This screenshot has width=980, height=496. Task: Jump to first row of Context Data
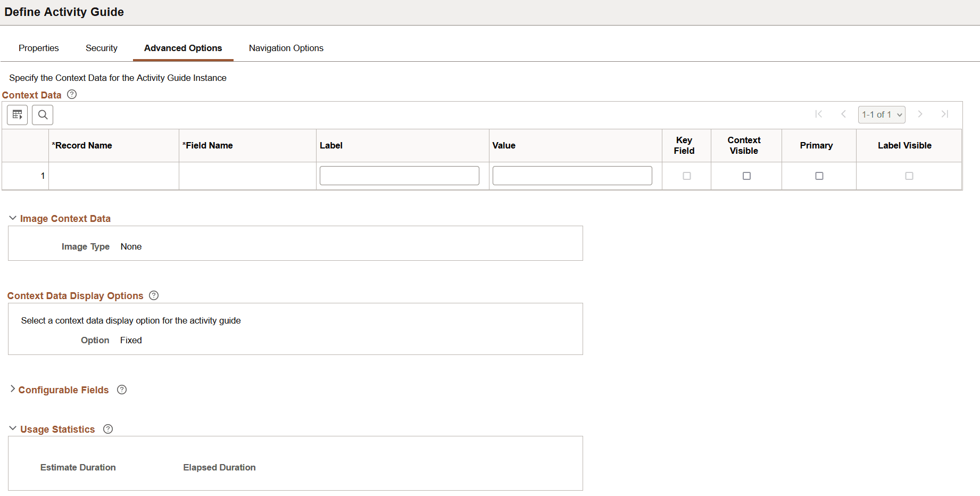(819, 114)
